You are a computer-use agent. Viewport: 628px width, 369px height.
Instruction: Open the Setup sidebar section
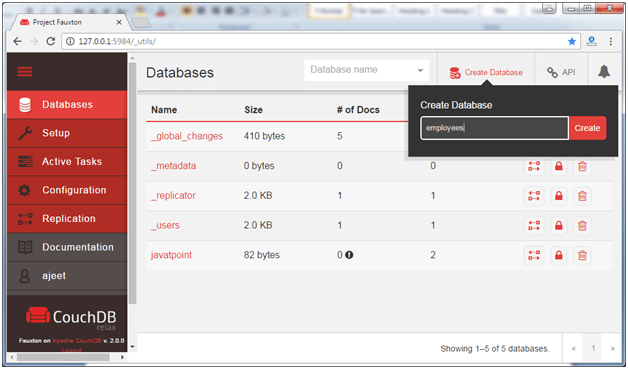[x=67, y=133]
